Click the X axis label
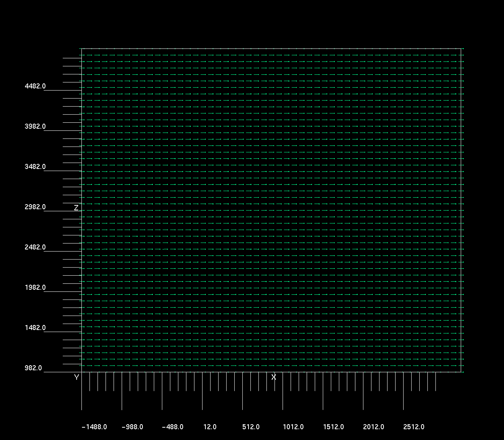The height and width of the screenshot is (440, 504). 274,378
